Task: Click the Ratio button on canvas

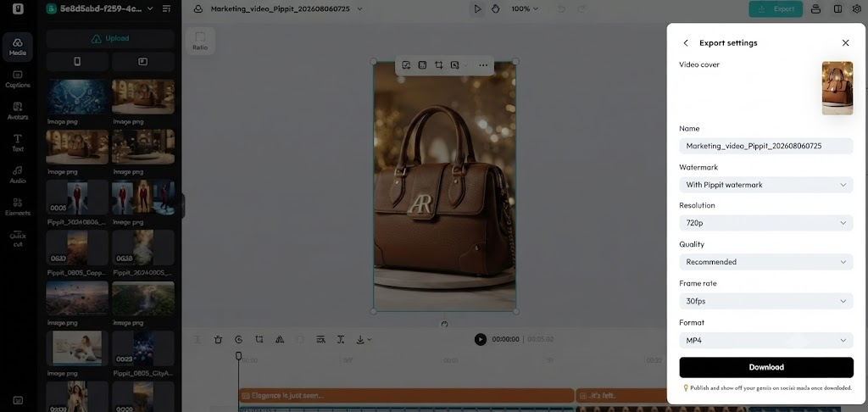Action: 200,41
